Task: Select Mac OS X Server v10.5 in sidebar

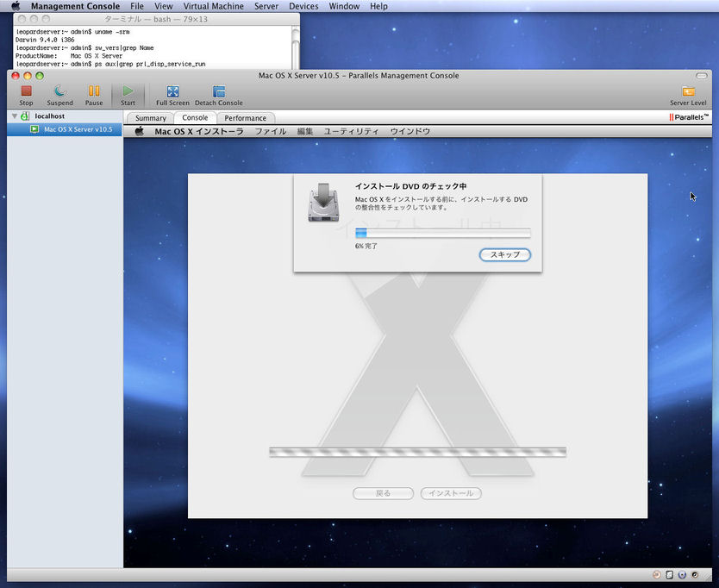Action: point(65,129)
